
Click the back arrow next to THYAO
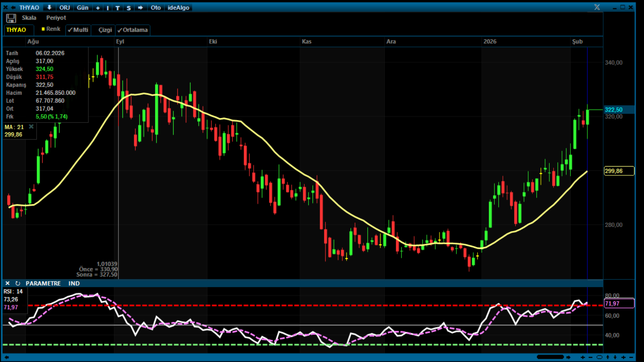tap(13, 7)
